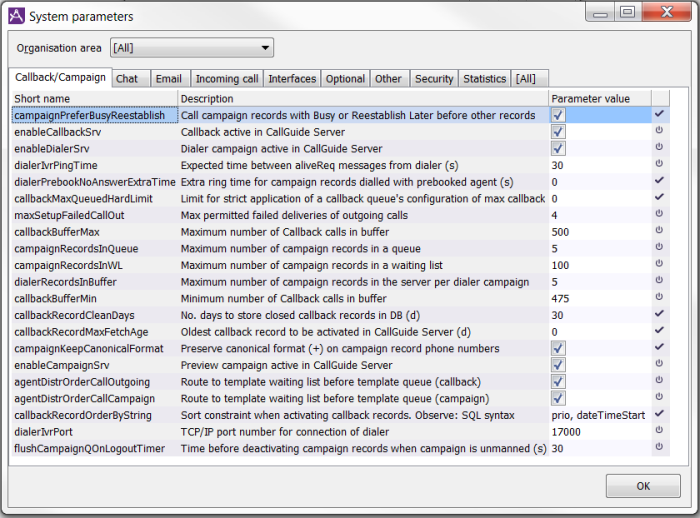This screenshot has height=518, width=700.
Task: Click the maxSetupFailedCallOut value field
Action: pyautogui.click(x=598, y=215)
